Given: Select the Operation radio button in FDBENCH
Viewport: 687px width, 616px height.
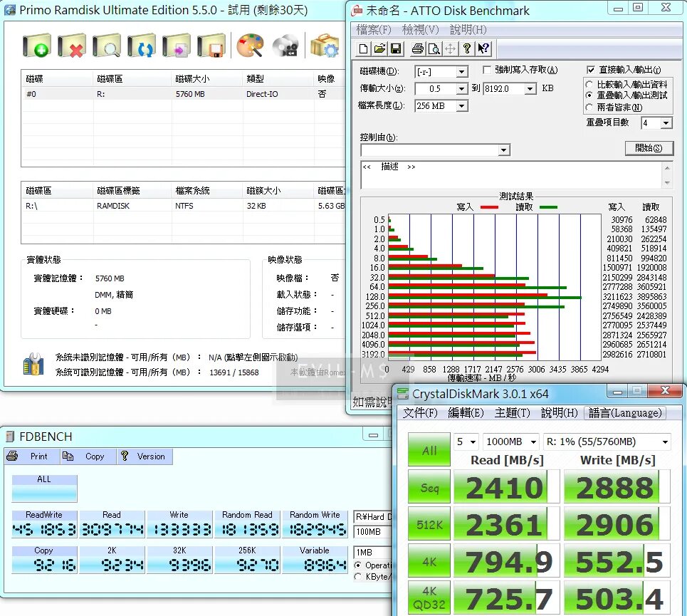Looking at the screenshot, I should 358,565.
